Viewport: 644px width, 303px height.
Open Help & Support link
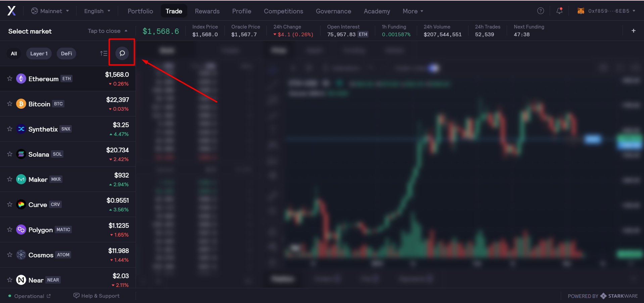click(x=97, y=296)
